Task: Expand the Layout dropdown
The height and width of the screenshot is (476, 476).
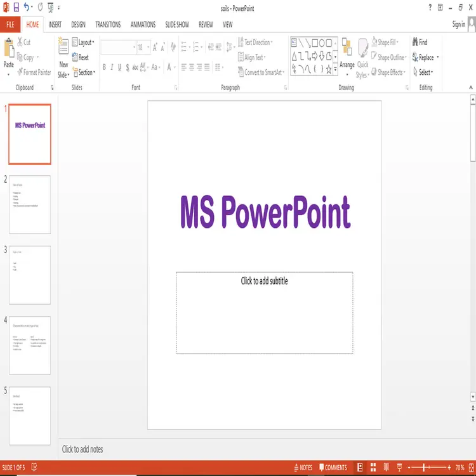Action: point(85,43)
